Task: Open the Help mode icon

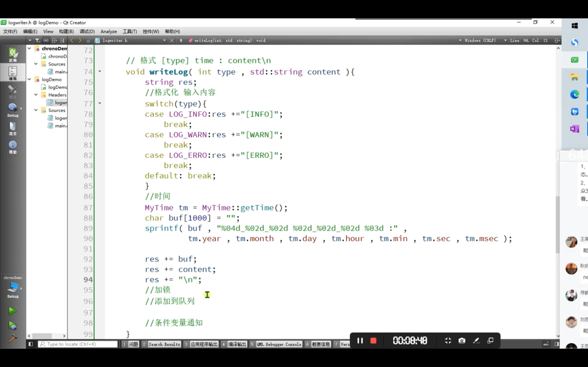Action: 13,147
